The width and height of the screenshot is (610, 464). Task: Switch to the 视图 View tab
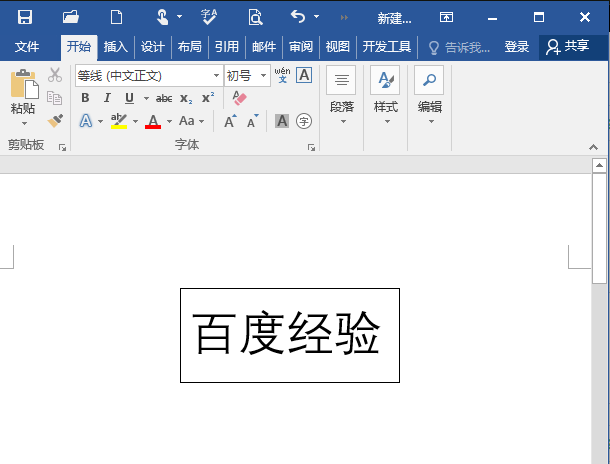tap(337, 47)
